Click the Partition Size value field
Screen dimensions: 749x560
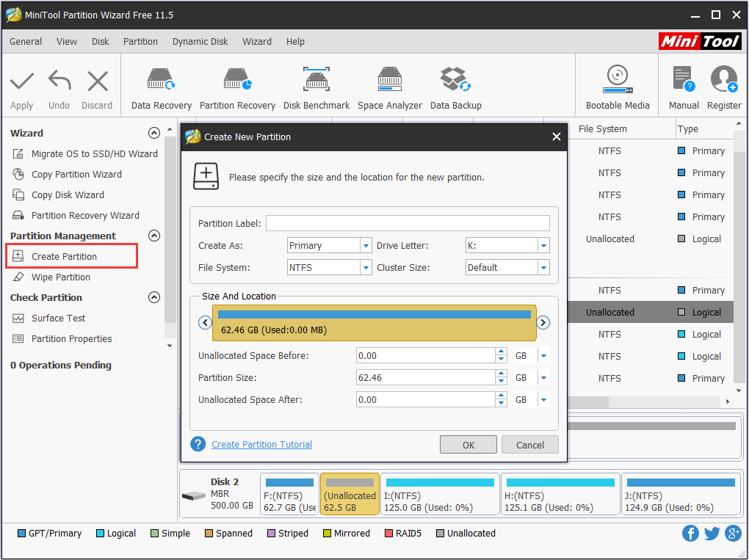(426, 378)
